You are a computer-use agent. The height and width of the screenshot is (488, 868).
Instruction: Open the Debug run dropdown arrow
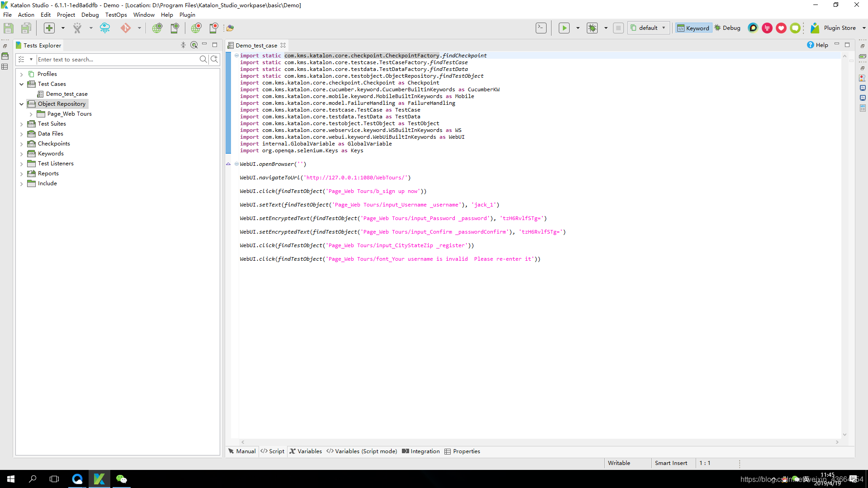point(606,28)
